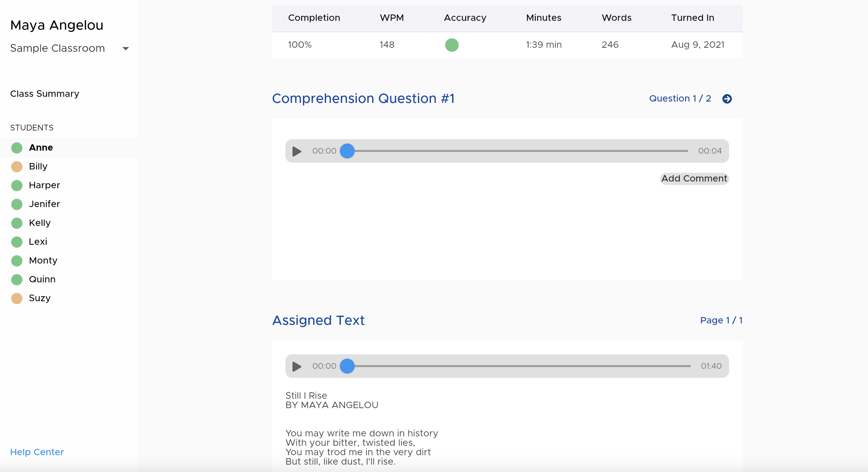This screenshot has width=868, height=472.
Task: Click the Question 1 / 2 label
Action: click(680, 99)
